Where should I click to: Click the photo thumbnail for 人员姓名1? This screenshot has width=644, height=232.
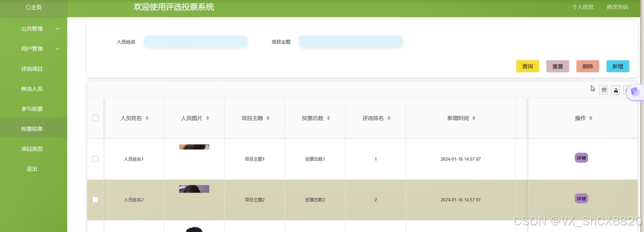pos(194,147)
